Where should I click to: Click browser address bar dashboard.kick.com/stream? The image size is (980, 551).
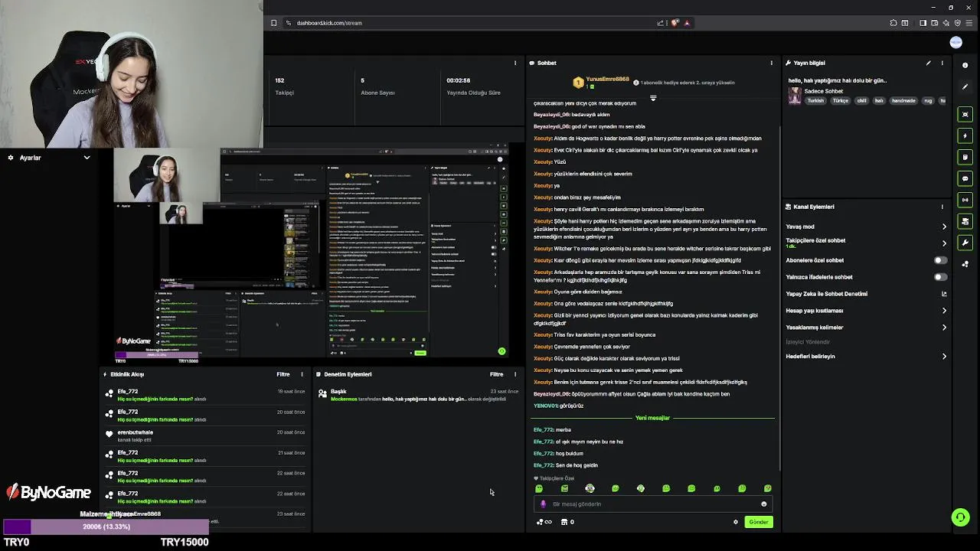pos(329,23)
